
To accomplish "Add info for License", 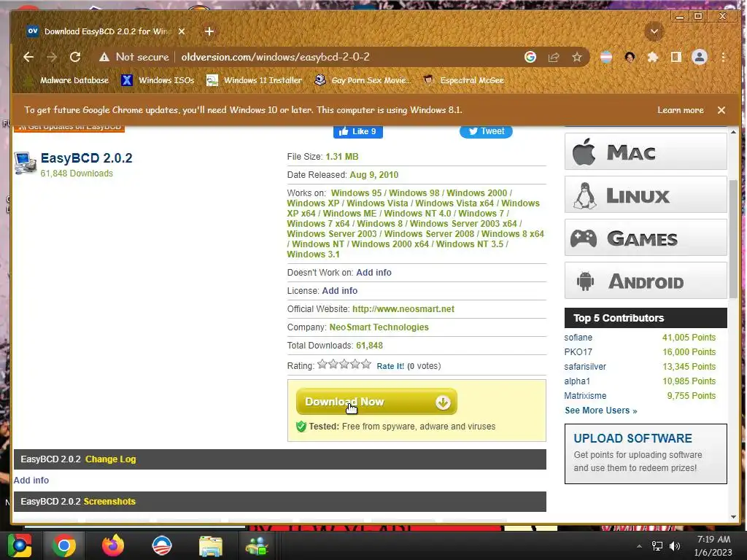I will point(340,291).
